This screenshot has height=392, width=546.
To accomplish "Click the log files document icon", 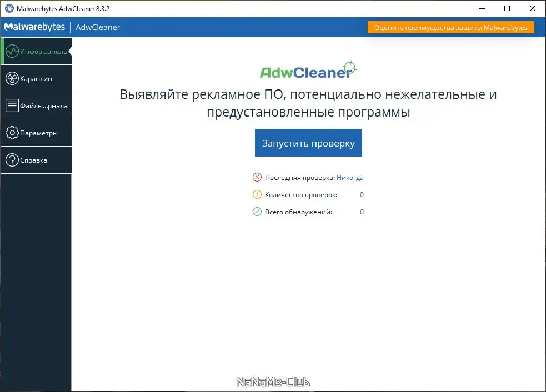I will point(12,105).
